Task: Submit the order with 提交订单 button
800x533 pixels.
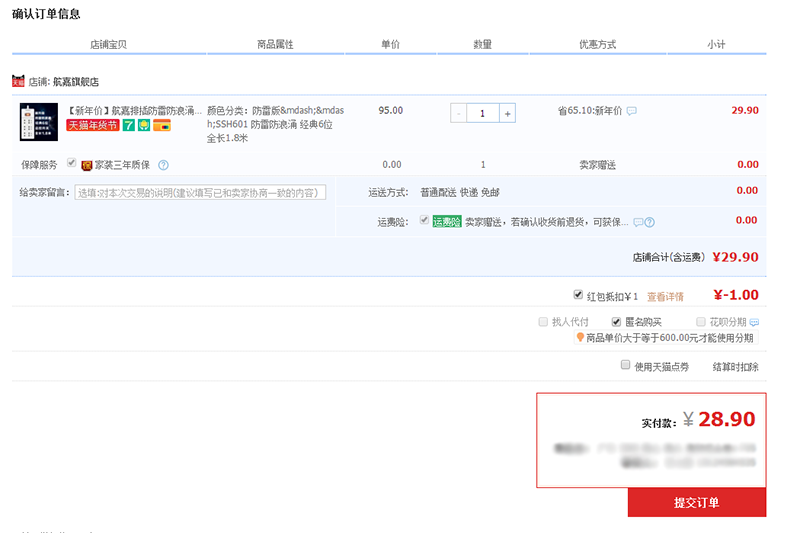Action: [697, 502]
